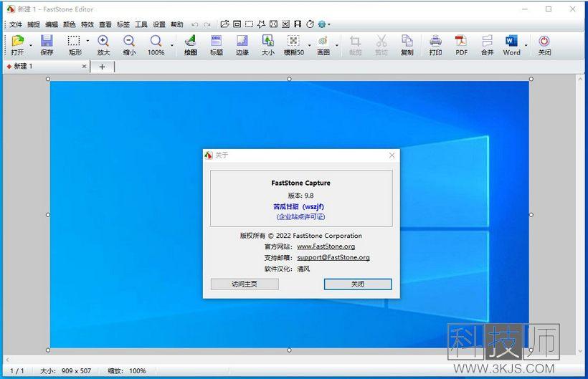Click the vertical scrollbar down arrow
The image size is (588, 379).
point(581,351)
